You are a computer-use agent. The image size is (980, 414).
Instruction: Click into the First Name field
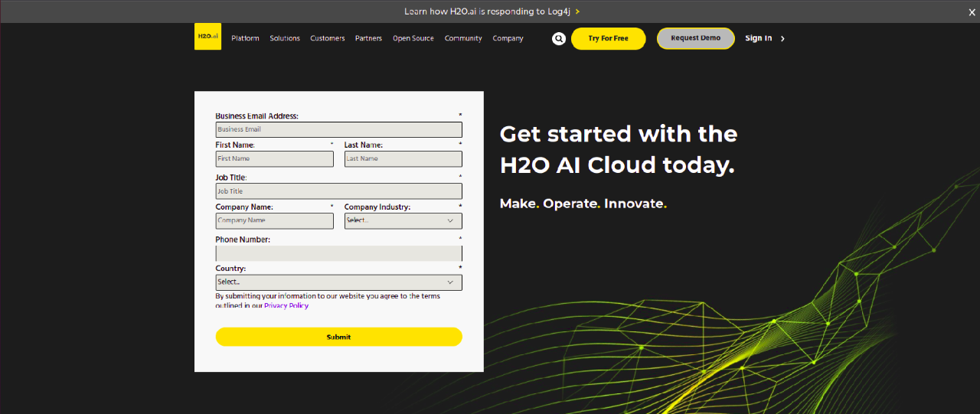click(274, 159)
